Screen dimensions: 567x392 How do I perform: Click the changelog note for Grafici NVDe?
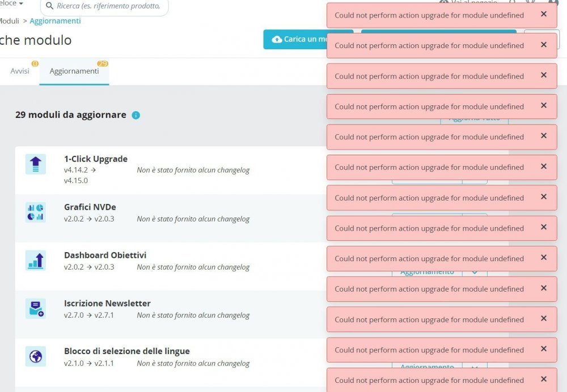[x=193, y=219]
